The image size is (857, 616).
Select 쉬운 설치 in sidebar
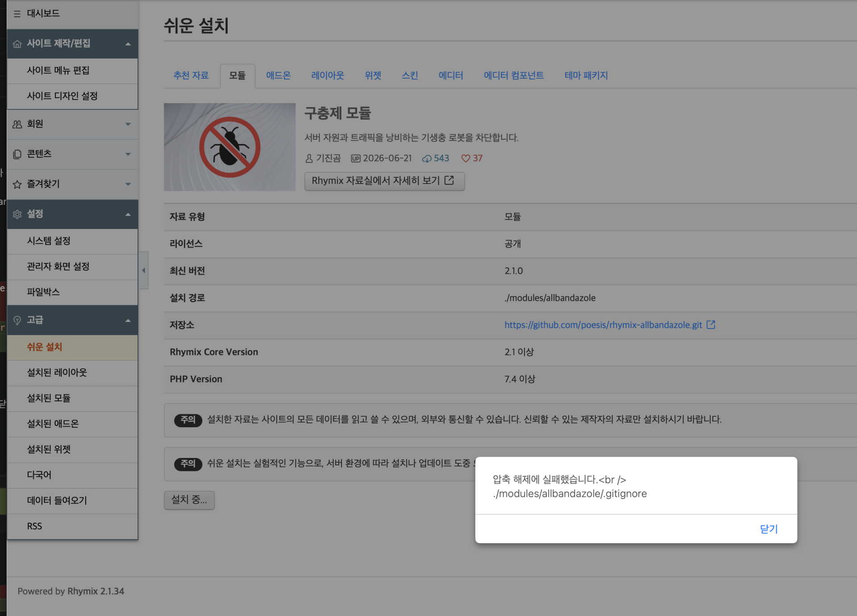72,347
